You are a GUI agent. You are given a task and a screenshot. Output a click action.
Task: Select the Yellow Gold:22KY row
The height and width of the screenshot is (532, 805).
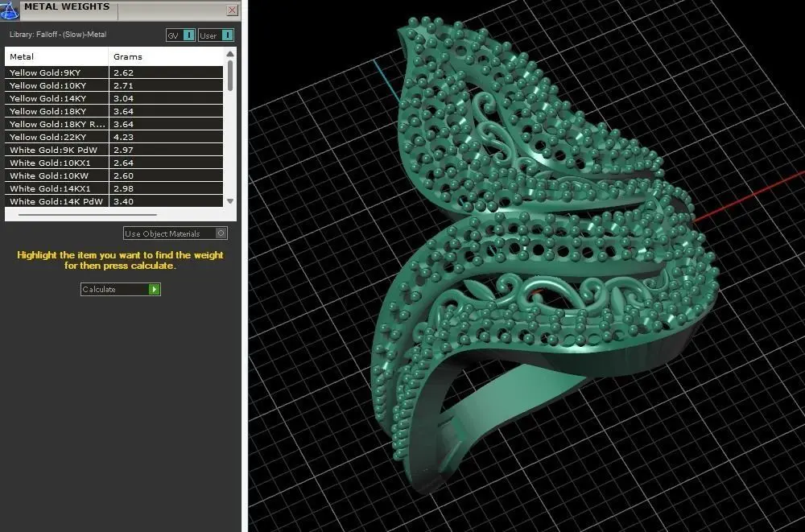(x=114, y=137)
